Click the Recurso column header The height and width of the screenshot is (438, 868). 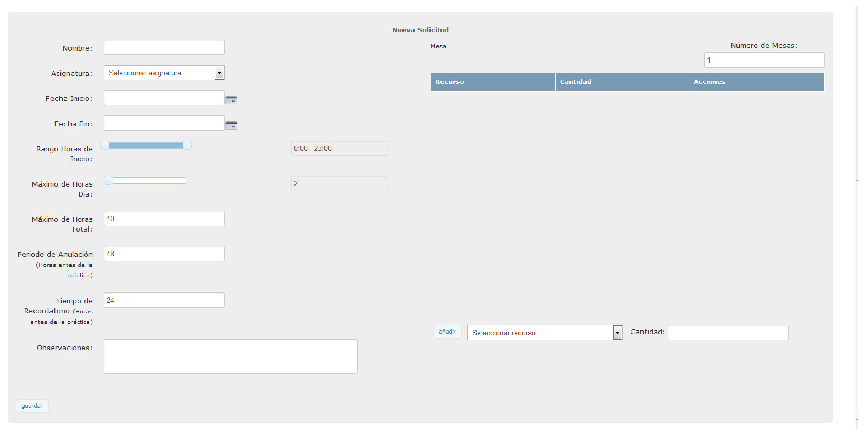[493, 82]
